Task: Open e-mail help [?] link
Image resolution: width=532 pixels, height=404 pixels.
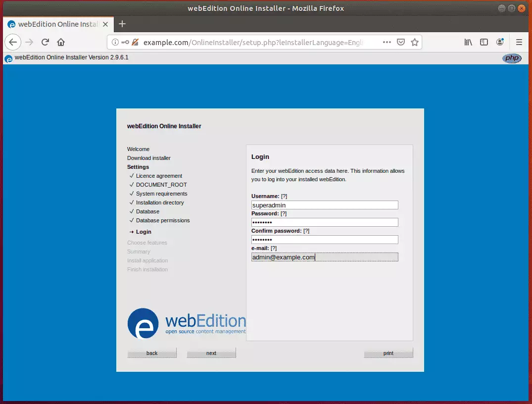Action: point(274,248)
